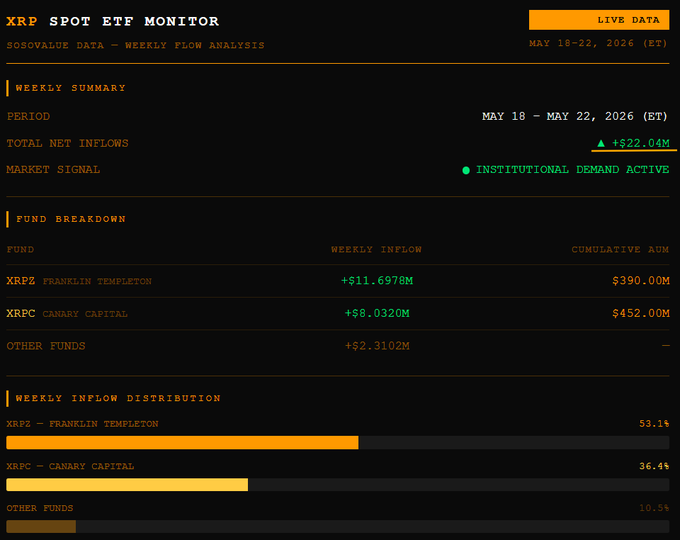This screenshot has height=540, width=680.
Task: Click the INSTITUTIONAL DEMAND ACTIVE signal text
Action: pyautogui.click(x=572, y=170)
